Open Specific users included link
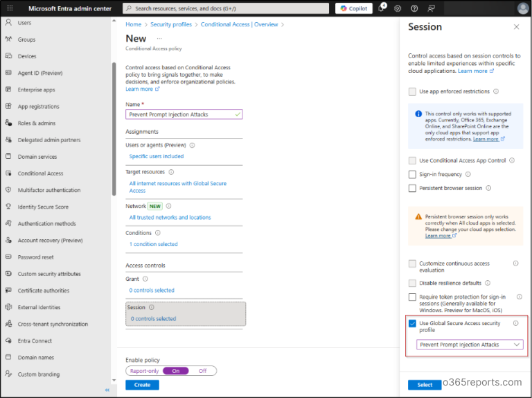Screen dimensions: 532x398 pyautogui.click(x=157, y=156)
